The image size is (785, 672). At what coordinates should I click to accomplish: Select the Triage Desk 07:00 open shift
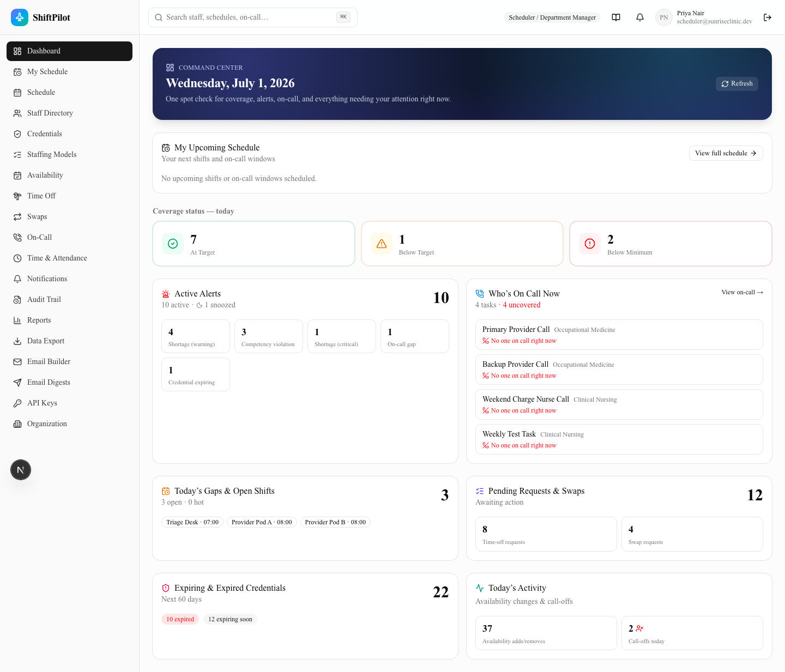[x=192, y=522]
